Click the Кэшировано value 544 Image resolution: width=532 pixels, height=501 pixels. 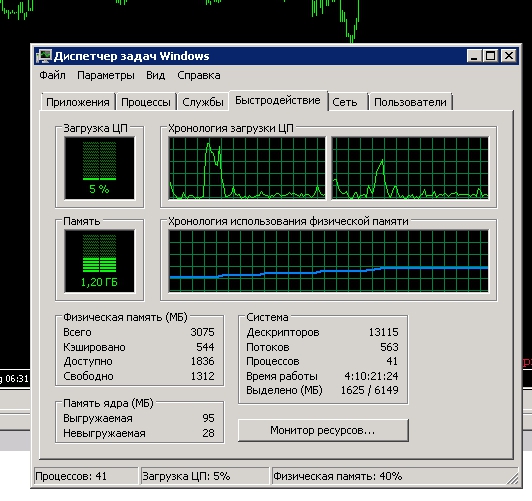pyautogui.click(x=205, y=347)
